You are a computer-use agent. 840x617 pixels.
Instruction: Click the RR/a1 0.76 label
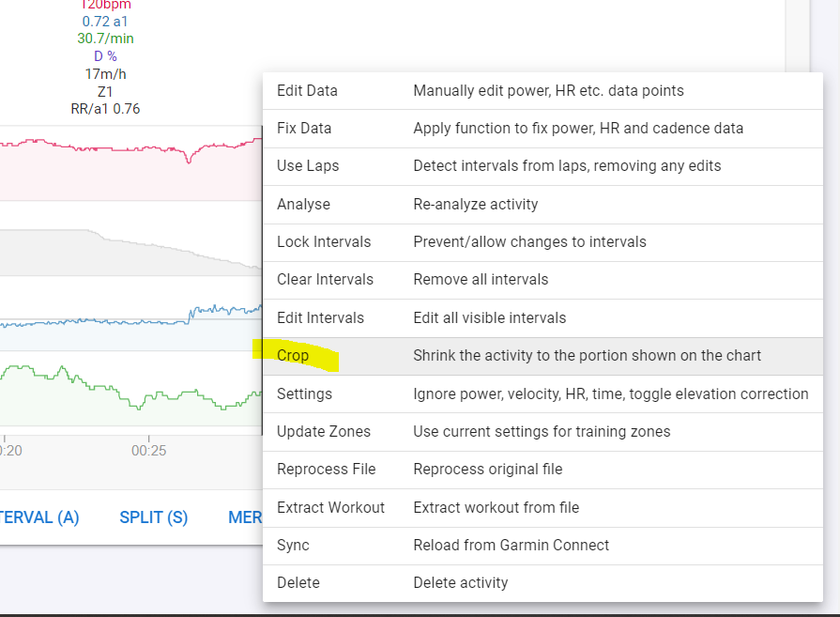tap(105, 109)
